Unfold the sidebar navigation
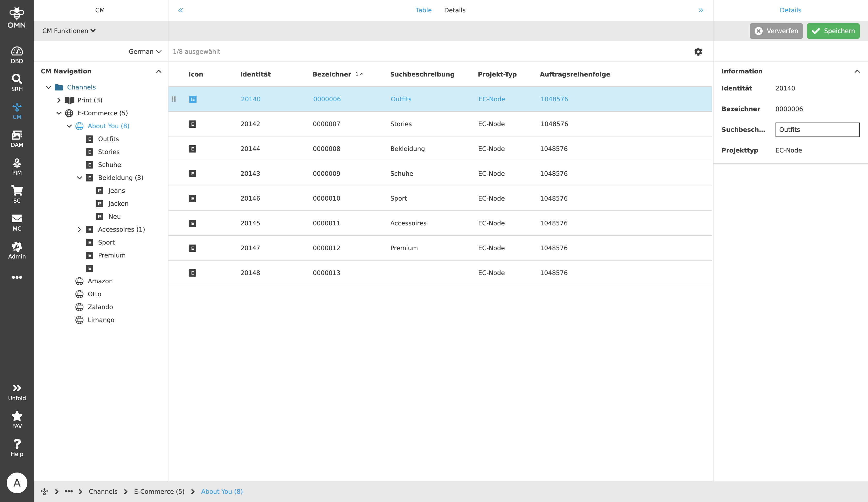 [x=17, y=392]
